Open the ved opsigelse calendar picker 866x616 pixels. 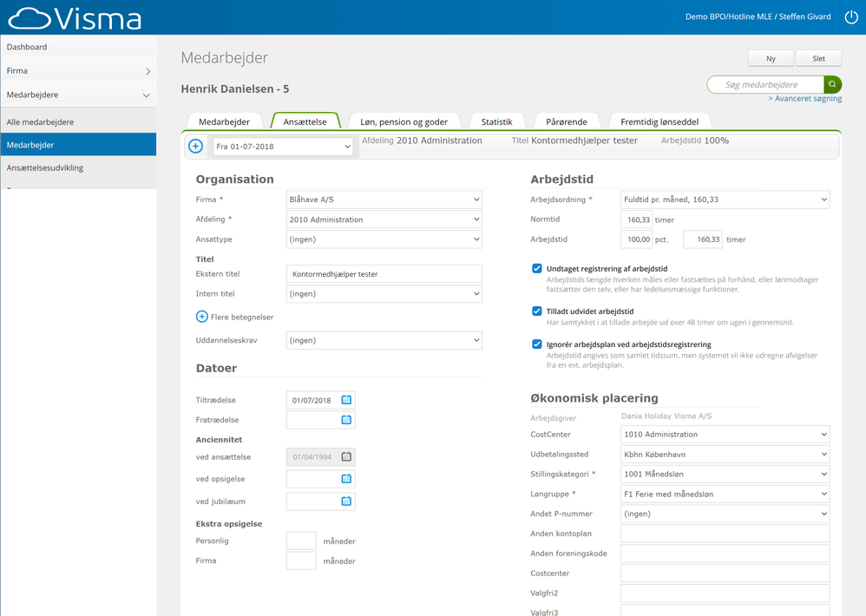346,479
